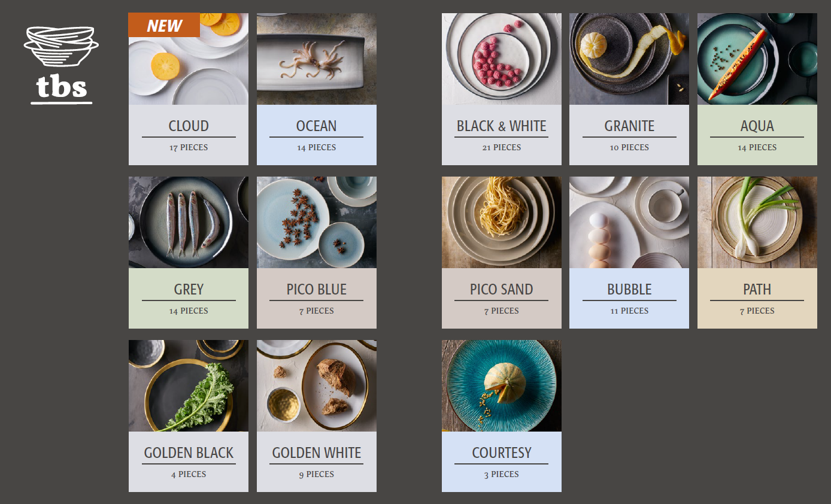Open the Courtesy teal plate image
Viewport: 831px width, 504px height.
(502, 386)
